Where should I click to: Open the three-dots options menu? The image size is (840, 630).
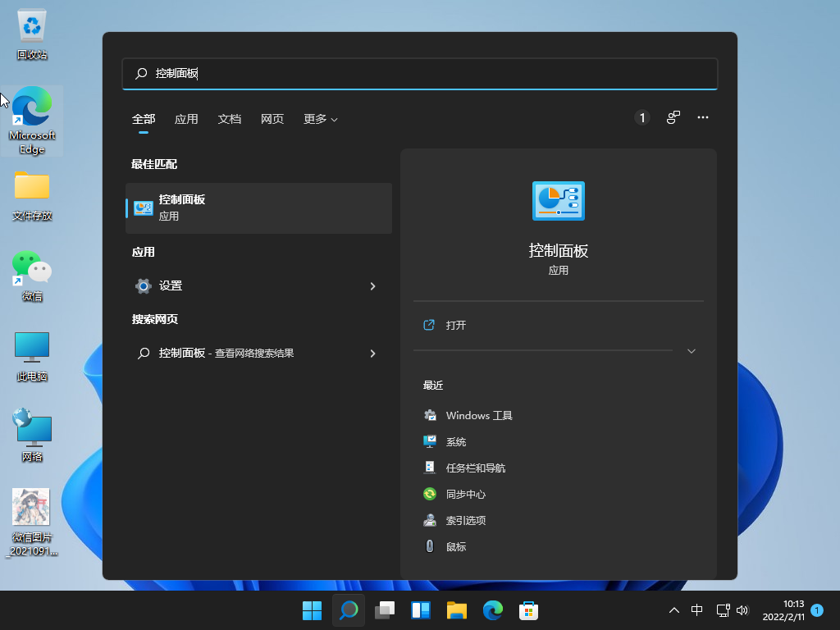(702, 118)
